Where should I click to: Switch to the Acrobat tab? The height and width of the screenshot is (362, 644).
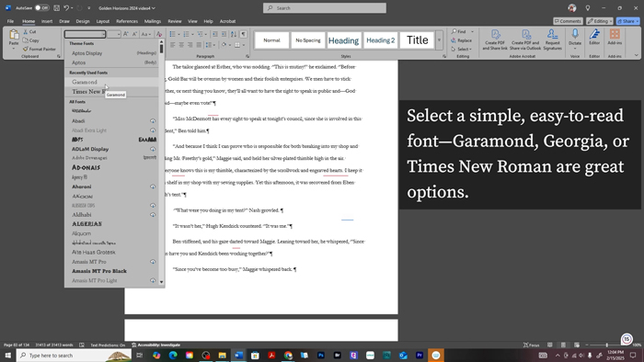227,21
